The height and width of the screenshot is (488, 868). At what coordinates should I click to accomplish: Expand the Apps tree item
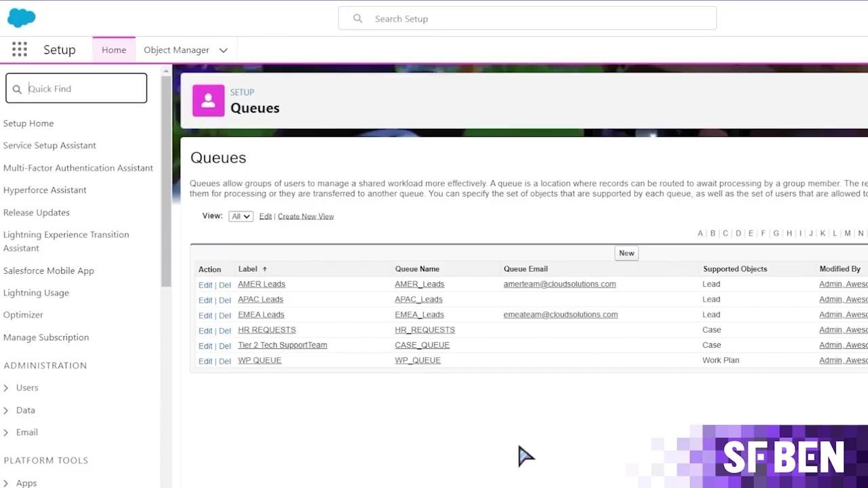tap(6, 483)
